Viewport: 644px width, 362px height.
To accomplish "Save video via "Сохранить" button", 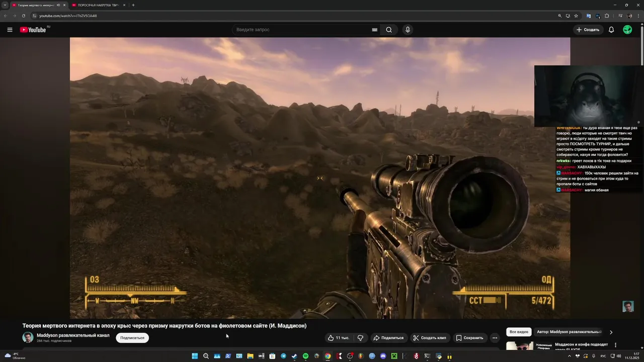I will [470, 338].
